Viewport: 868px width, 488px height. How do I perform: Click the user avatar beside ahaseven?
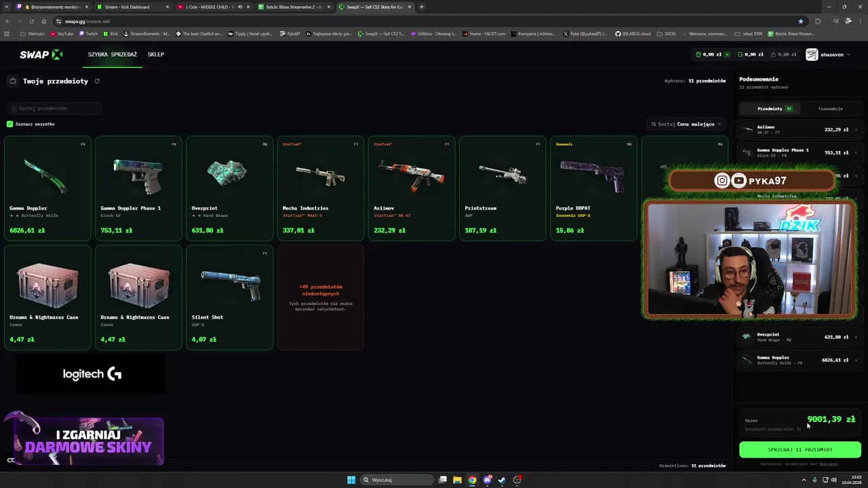[x=812, y=54]
